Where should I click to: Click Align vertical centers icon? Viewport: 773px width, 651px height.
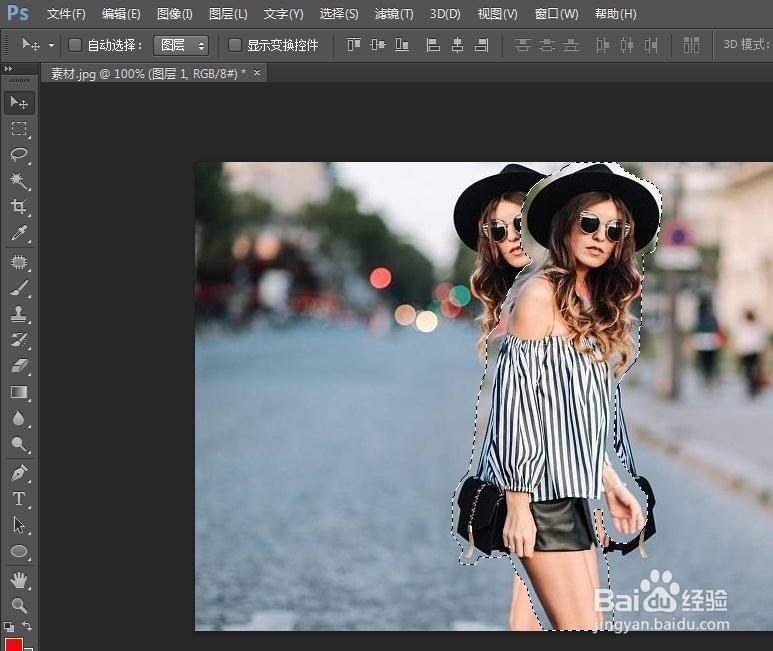[x=378, y=45]
